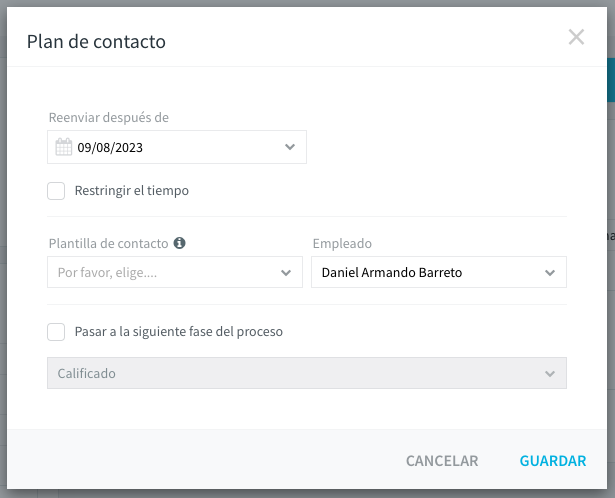Click the Empleado dropdown chevron arrow
This screenshot has width=615, height=498.
(550, 273)
